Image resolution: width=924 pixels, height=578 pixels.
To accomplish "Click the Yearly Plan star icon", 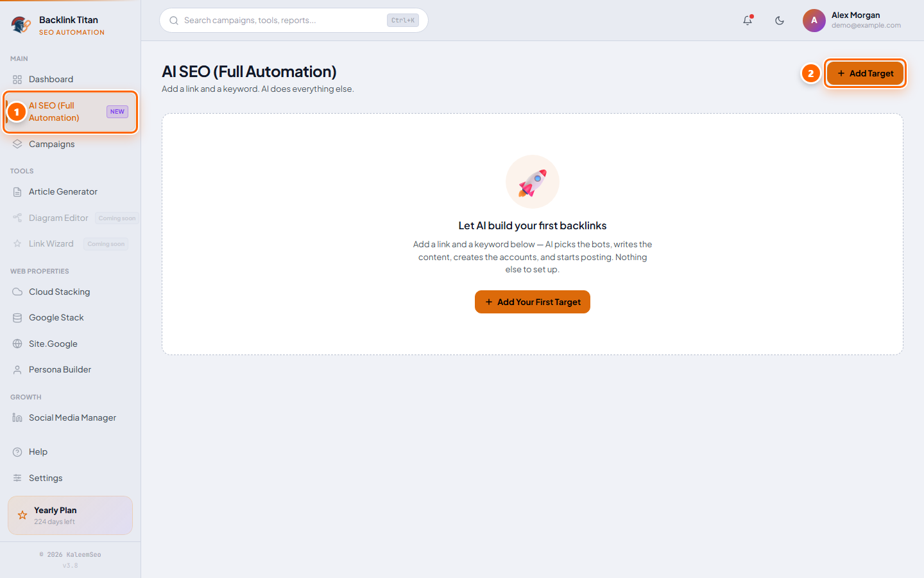I will [x=22, y=515].
